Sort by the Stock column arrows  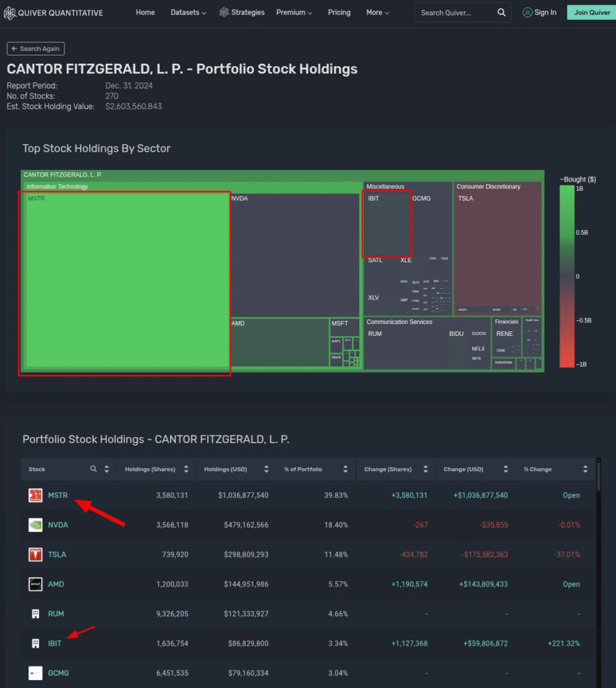107,469
